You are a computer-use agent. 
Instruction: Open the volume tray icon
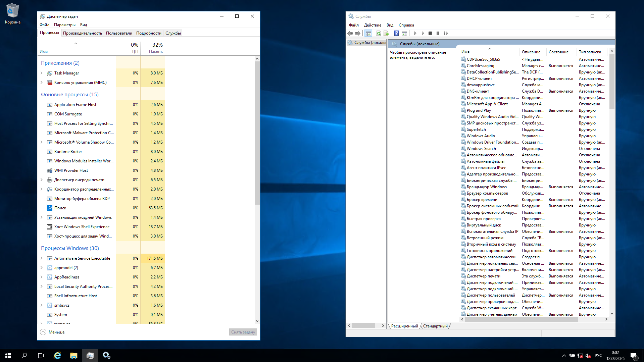[588, 356]
